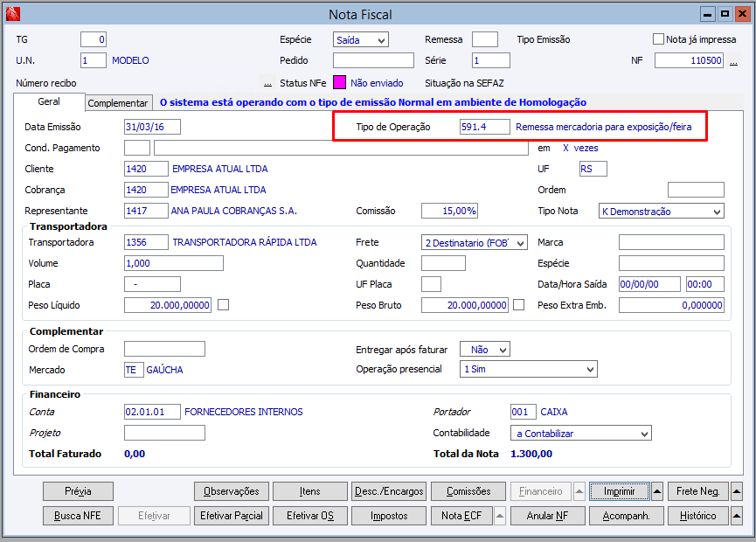Click the Tipo de Operação field 591.4
The width and height of the screenshot is (756, 542).
tap(484, 127)
